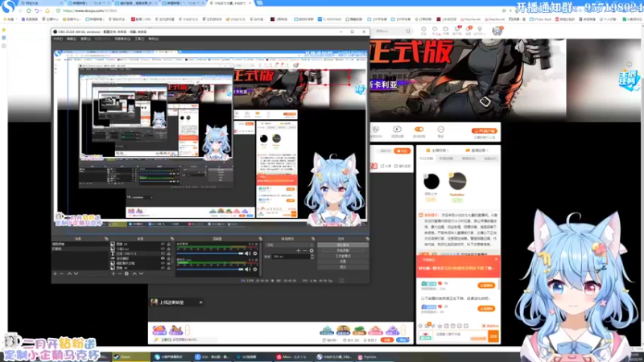Open Settings from OBS Controls panel

[x=343, y=261]
